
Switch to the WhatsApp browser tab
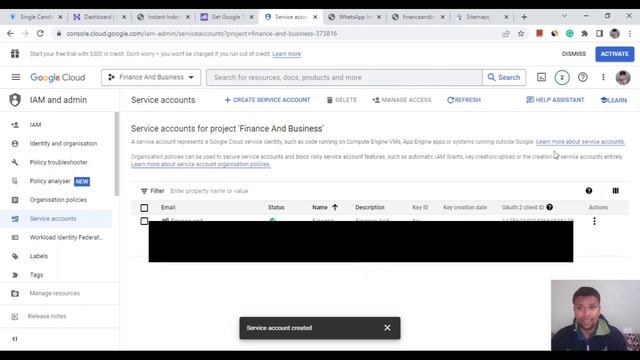coord(353,17)
